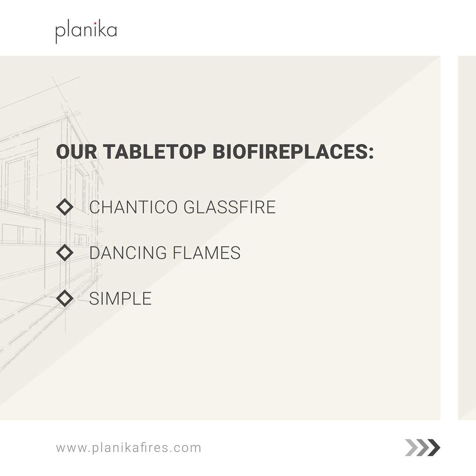Click the word BIOFIREPLACES in the heading
The image size is (476, 476).
tap(290, 152)
